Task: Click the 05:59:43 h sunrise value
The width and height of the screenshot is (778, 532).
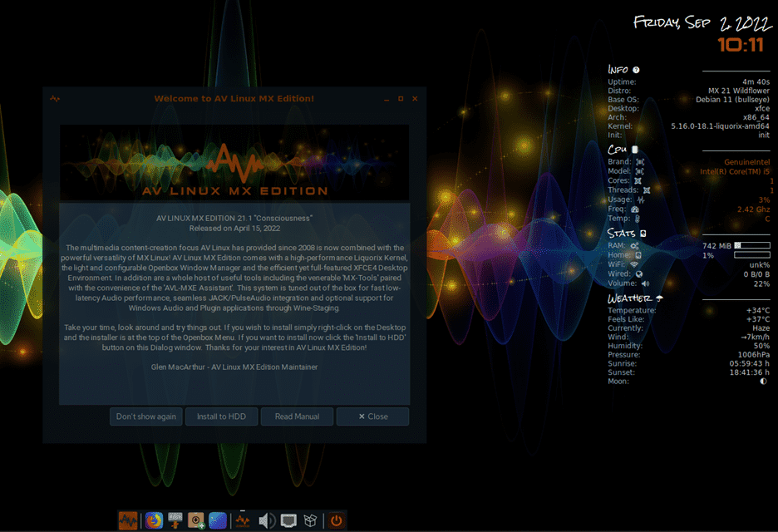Action: tap(749, 364)
